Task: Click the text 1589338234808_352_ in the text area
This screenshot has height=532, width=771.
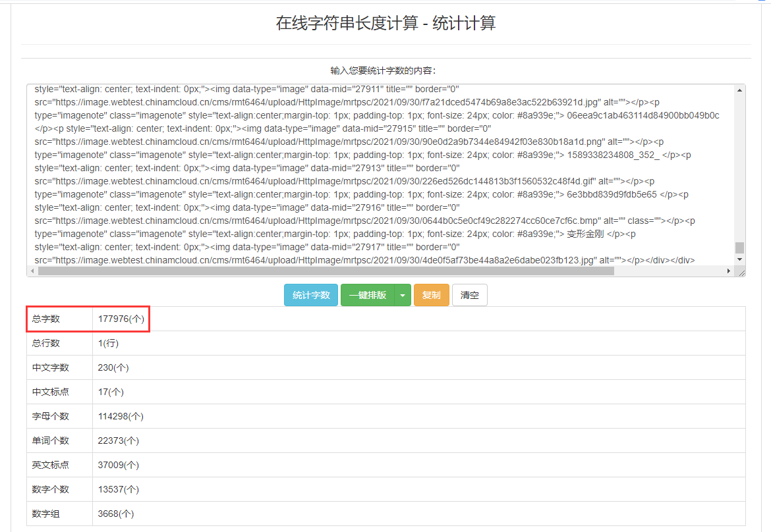Action: pyautogui.click(x=613, y=155)
